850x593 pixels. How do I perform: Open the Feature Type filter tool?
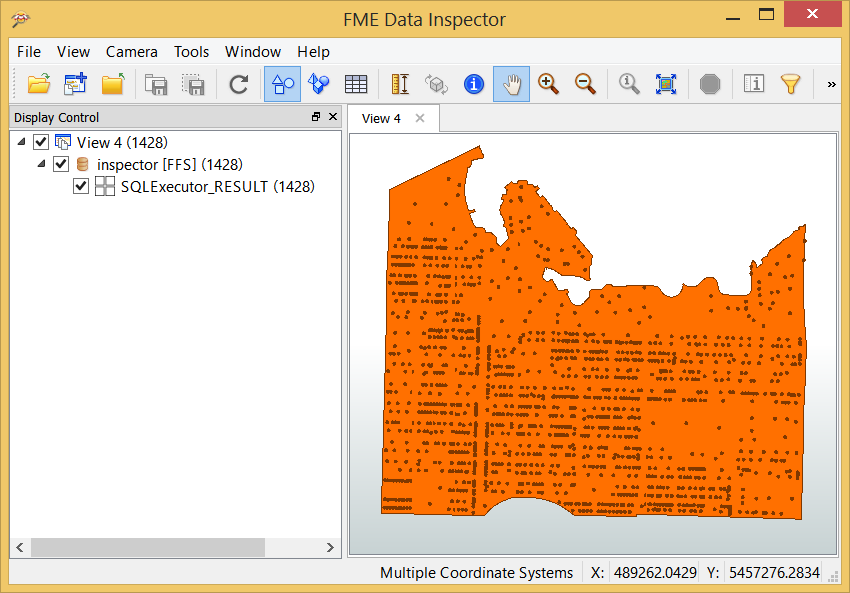coord(791,84)
